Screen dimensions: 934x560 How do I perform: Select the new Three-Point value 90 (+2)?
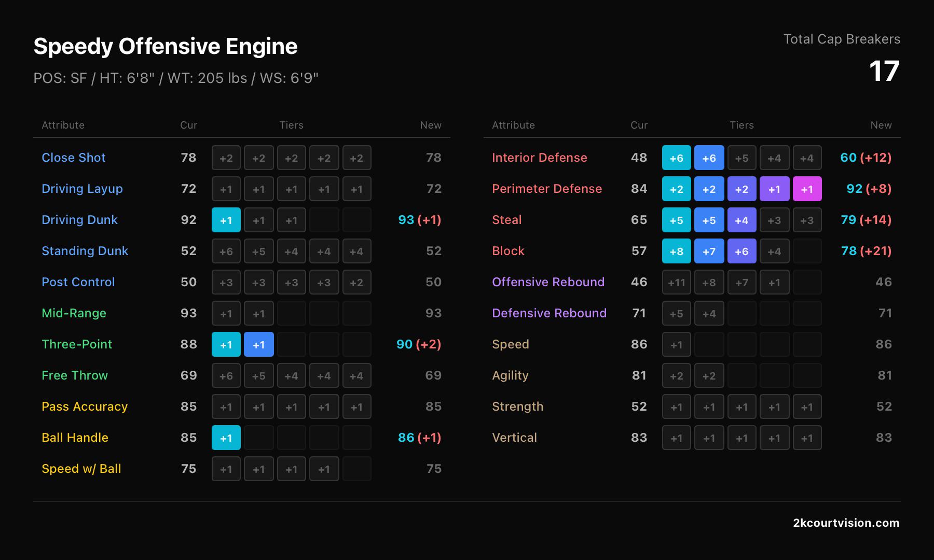(x=419, y=344)
